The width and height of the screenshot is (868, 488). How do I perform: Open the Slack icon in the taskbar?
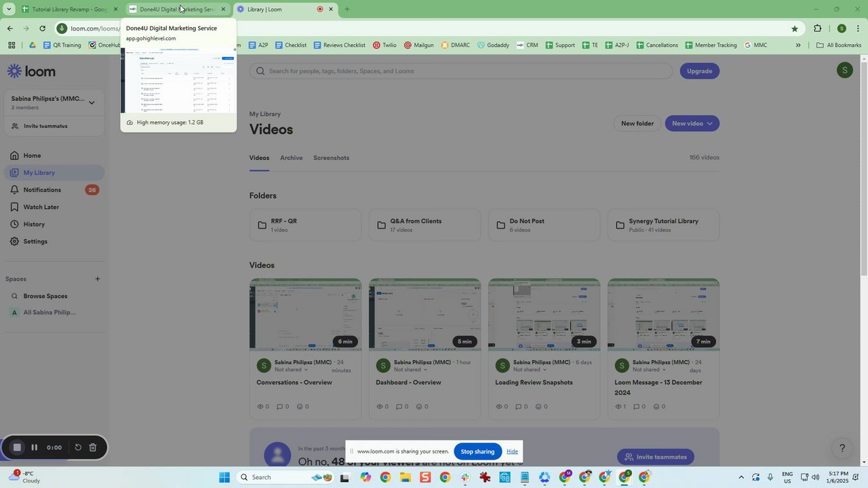(x=465, y=477)
